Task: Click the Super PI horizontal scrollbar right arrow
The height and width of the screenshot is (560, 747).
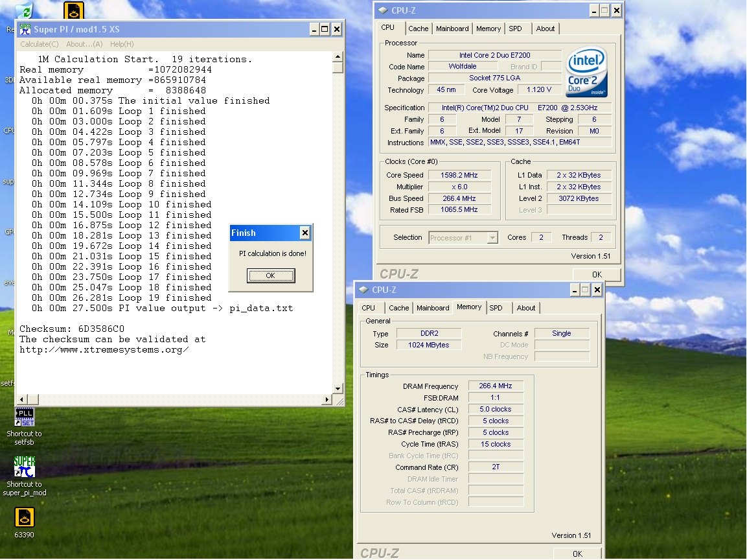Action: point(327,399)
